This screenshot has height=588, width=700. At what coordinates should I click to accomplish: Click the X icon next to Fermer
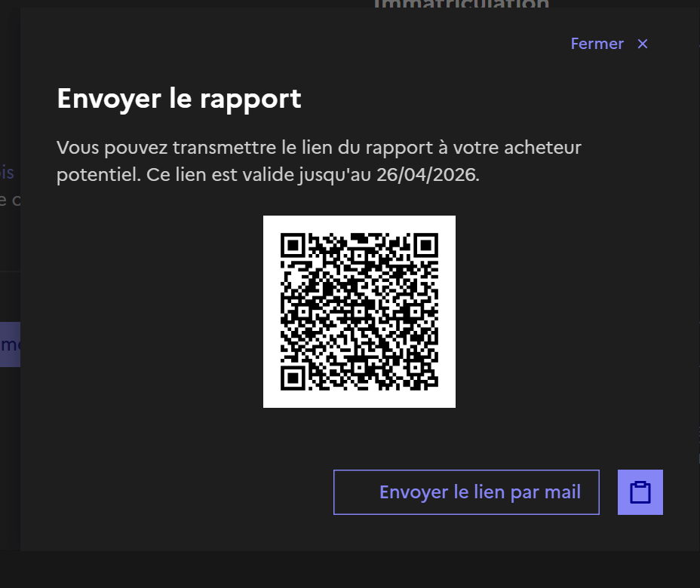643,44
